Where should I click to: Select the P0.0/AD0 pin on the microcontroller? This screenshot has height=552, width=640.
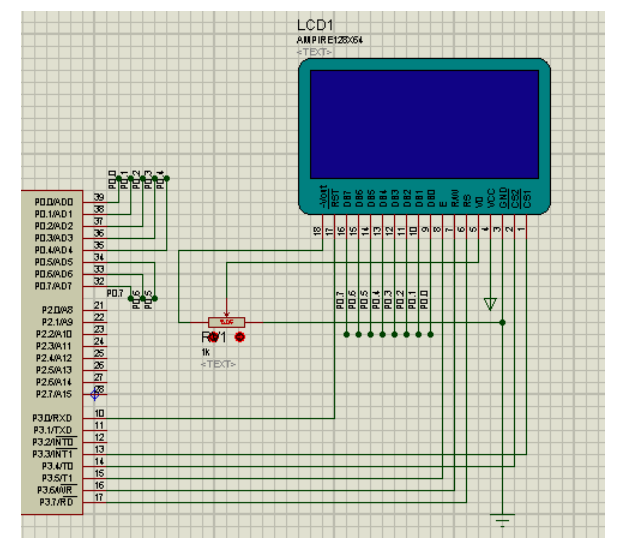point(53,202)
